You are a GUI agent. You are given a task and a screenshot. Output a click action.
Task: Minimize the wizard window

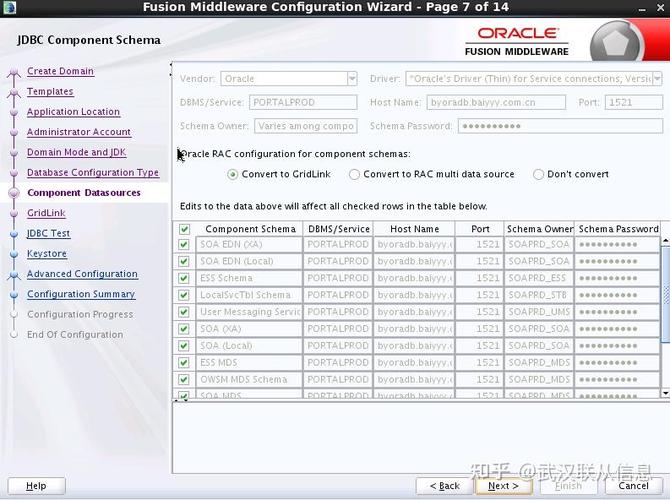(x=642, y=8)
